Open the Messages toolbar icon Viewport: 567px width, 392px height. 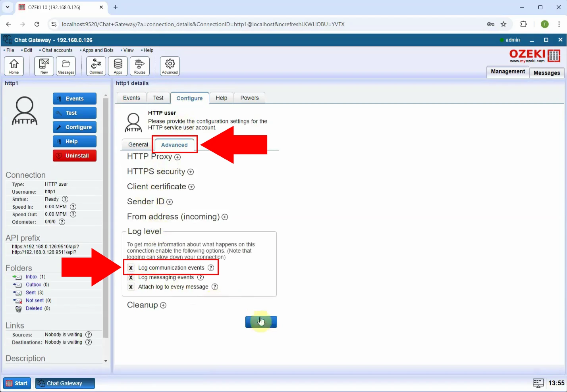(66, 66)
